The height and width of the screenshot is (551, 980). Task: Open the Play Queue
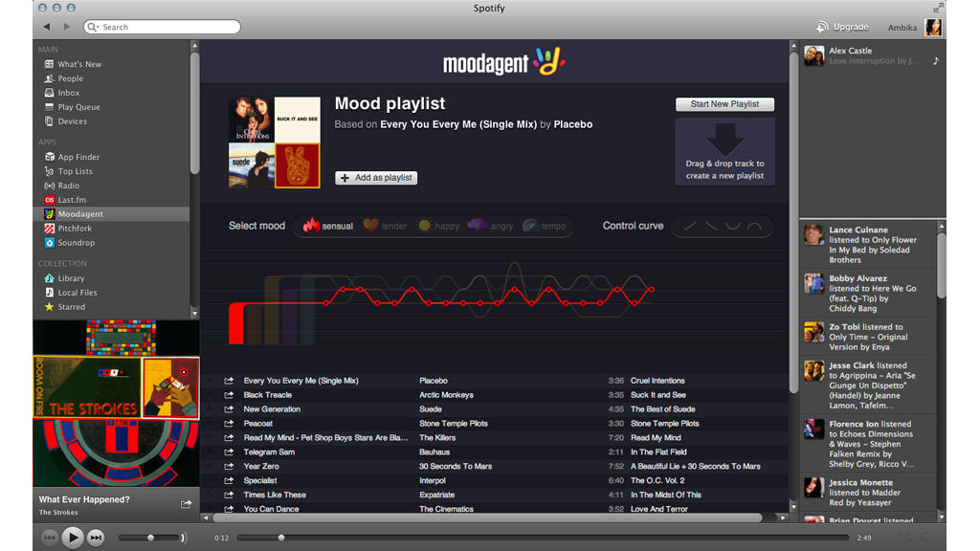click(72, 107)
